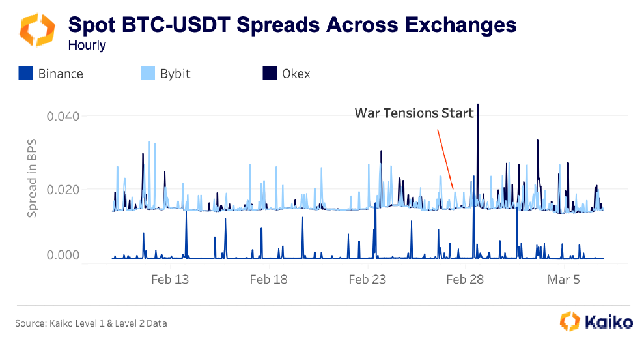The height and width of the screenshot is (339, 644).
Task: Select the Bybit legend color swatch
Action: pos(148,73)
